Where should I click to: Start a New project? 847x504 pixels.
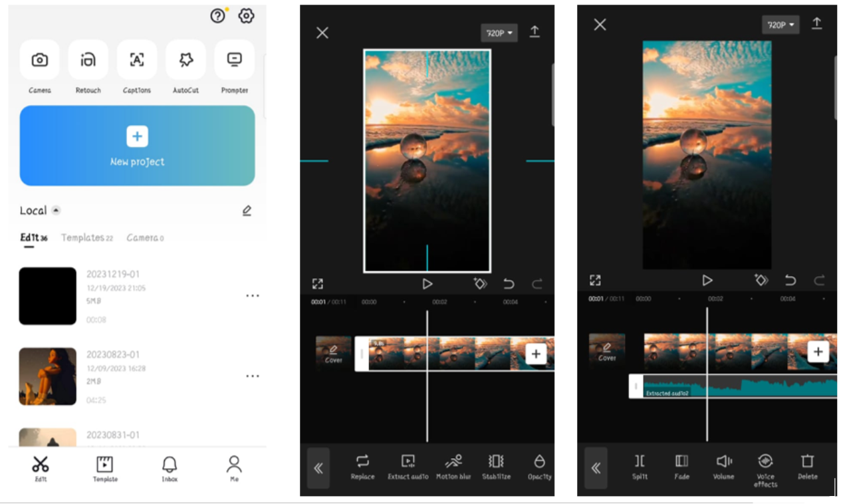coord(137,146)
